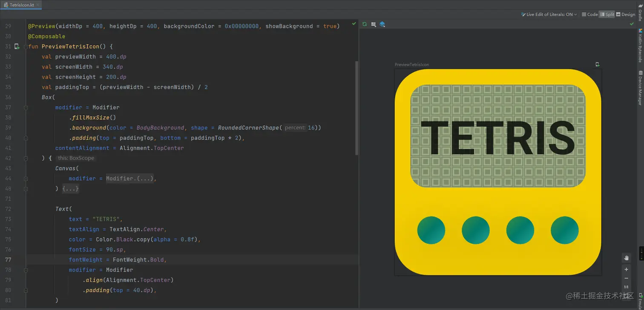
Task: Deploy PreviewTetrisIcon to device from preview header
Action: coord(598,65)
